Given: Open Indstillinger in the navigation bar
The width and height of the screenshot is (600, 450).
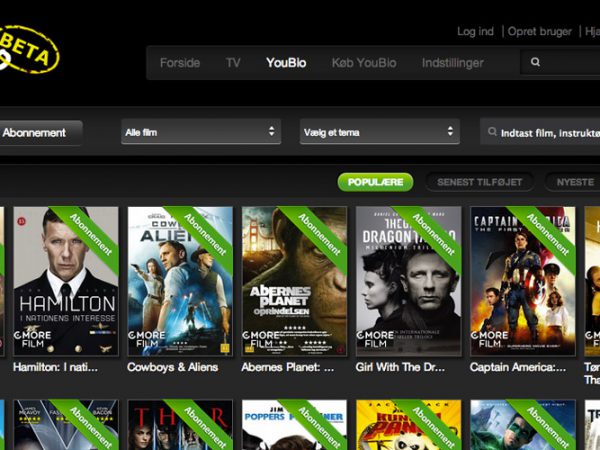Looking at the screenshot, I should pyautogui.click(x=452, y=63).
